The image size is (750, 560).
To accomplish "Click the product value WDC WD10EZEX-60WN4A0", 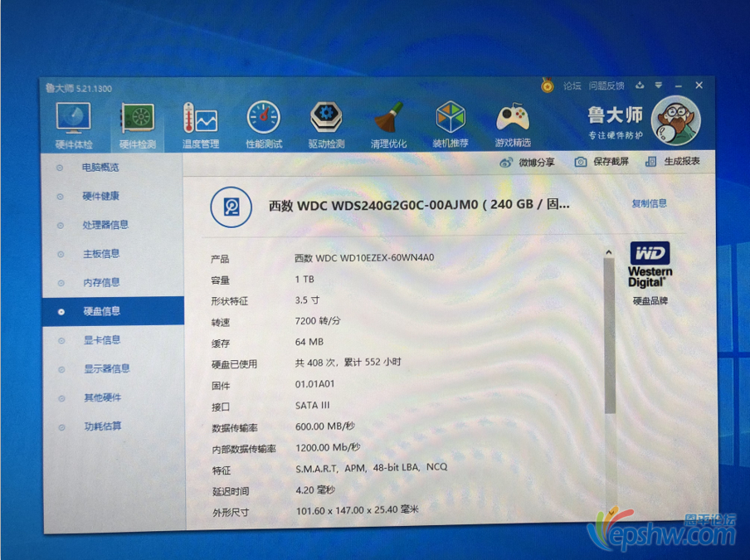I will pos(364,258).
